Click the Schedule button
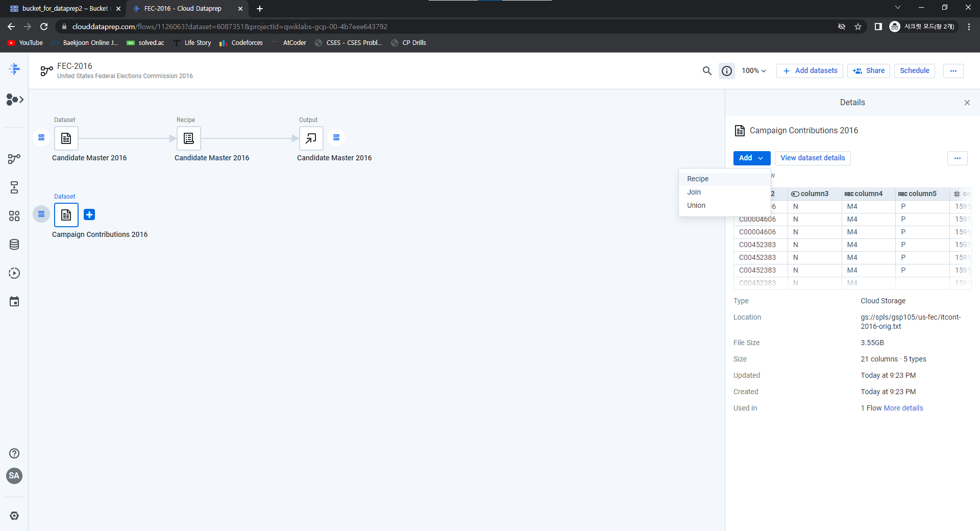Viewport: 980px width, 531px height. coord(915,71)
